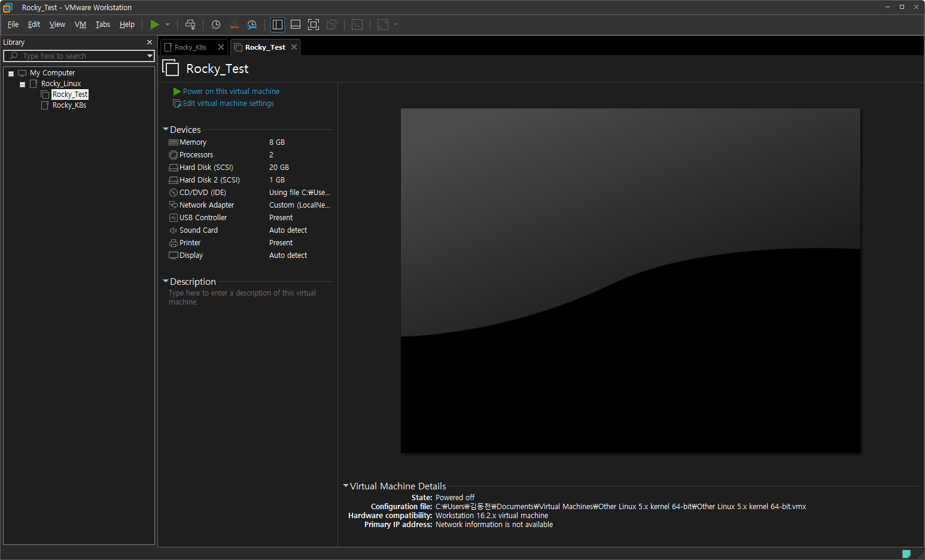The image size is (925, 560).
Task: Revert virtual machine to snapshot icon
Action: (x=234, y=25)
